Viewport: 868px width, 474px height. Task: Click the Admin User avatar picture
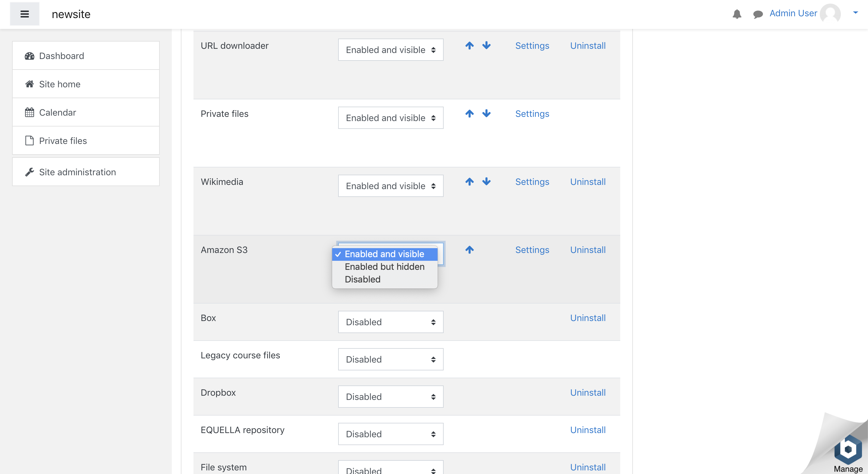tap(830, 14)
